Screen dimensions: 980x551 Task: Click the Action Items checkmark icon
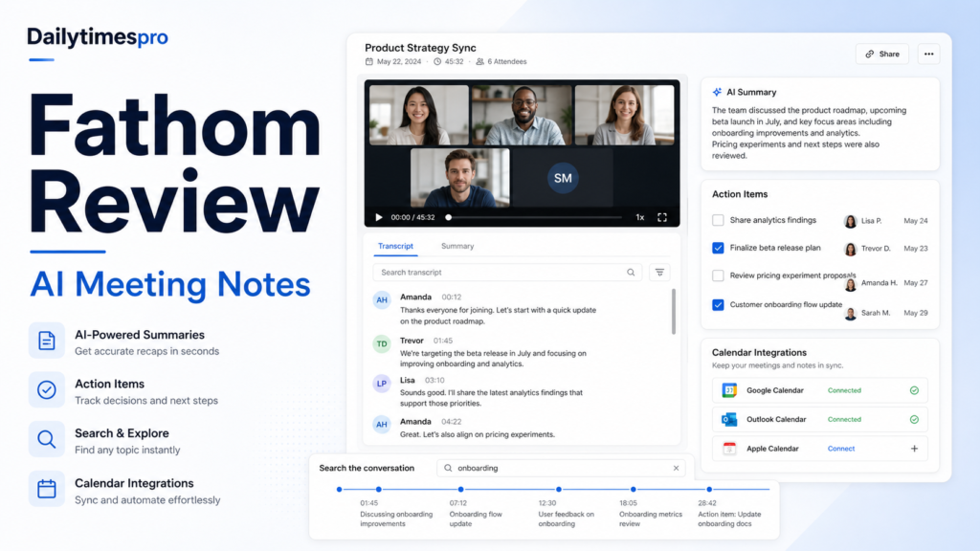(x=46, y=390)
